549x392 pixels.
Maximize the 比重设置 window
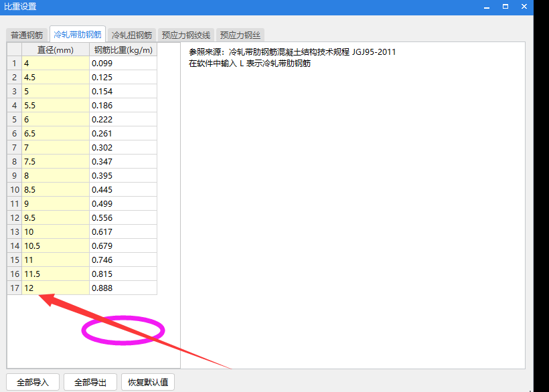click(x=505, y=6)
